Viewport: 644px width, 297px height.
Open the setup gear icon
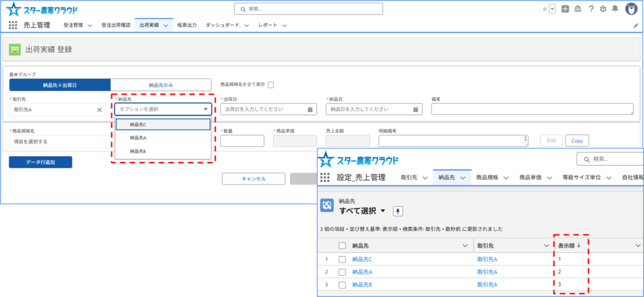pyautogui.click(x=602, y=9)
